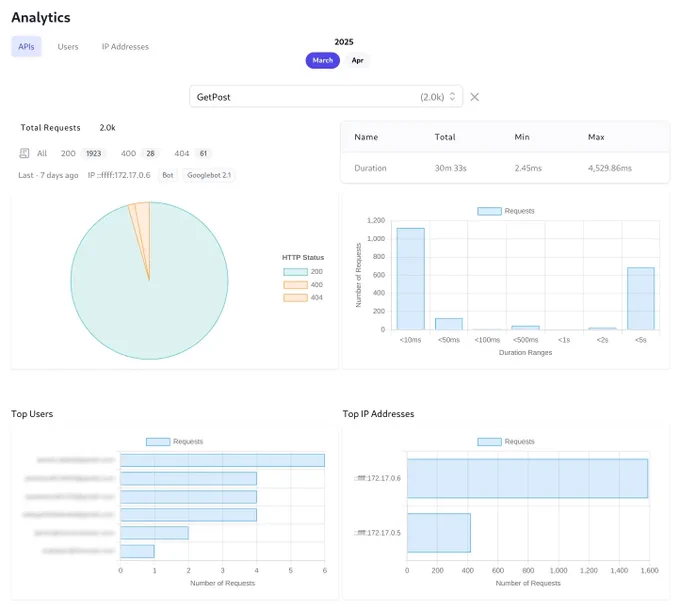Select the March month pill
This screenshot has height=610, width=680.
click(323, 60)
